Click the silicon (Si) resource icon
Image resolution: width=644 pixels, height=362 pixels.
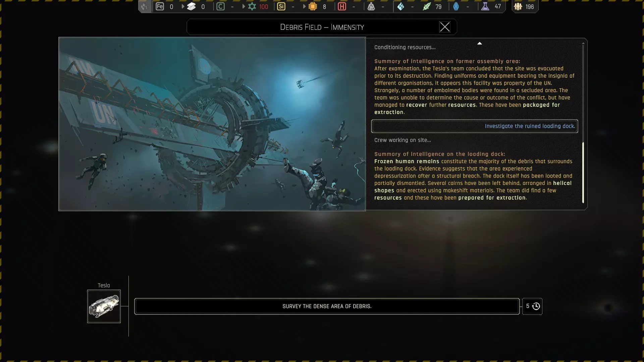281,6
